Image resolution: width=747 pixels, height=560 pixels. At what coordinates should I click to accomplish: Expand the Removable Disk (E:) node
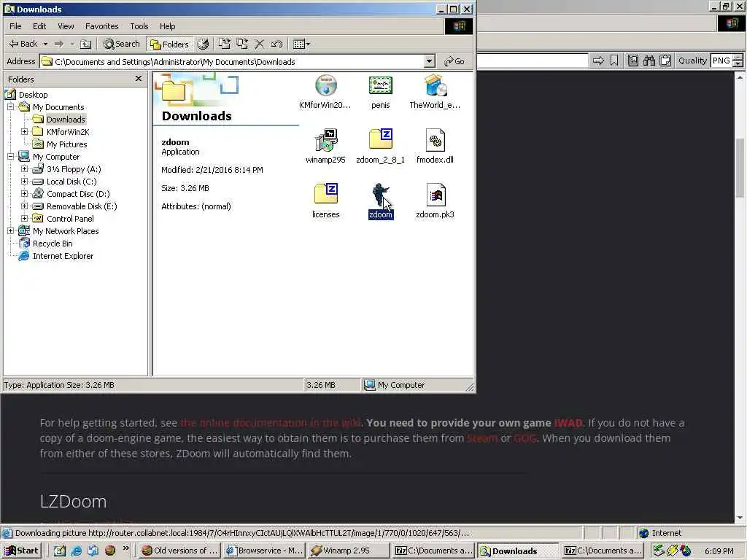pyautogui.click(x=24, y=206)
